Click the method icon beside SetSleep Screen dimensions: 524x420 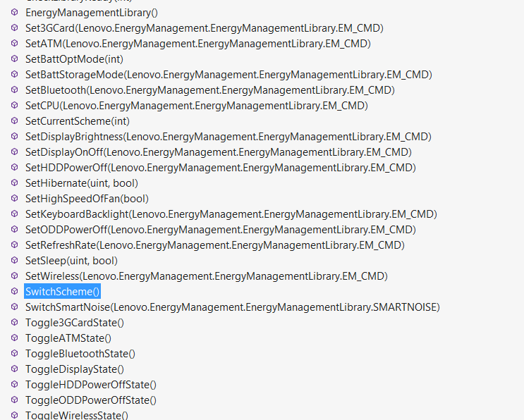(x=14, y=261)
